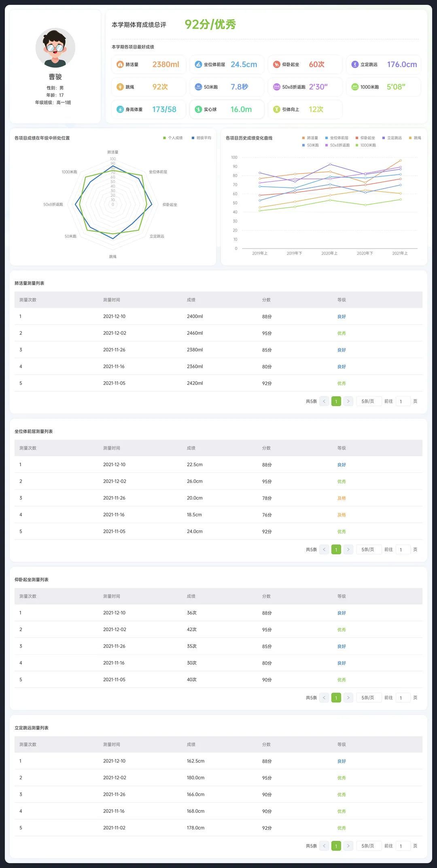
Task: Toggle 个人成绩 series in radar legend
Action: tap(173, 138)
